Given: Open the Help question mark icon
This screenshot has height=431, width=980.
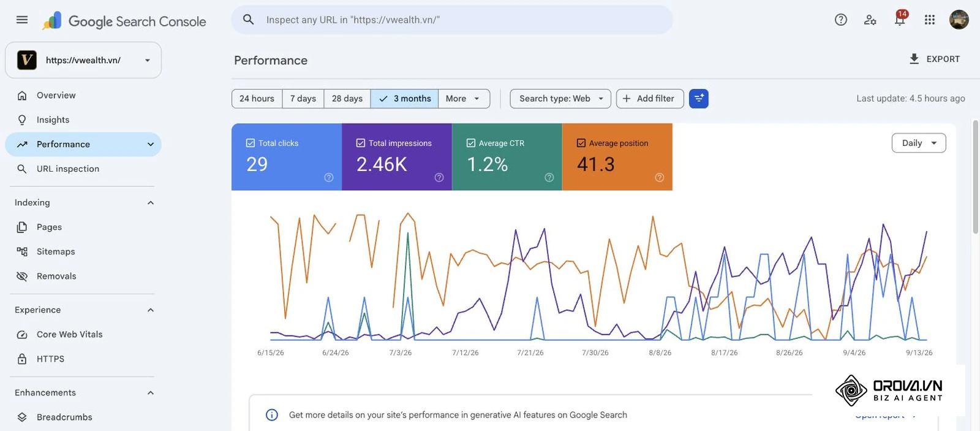Looking at the screenshot, I should coord(841,20).
